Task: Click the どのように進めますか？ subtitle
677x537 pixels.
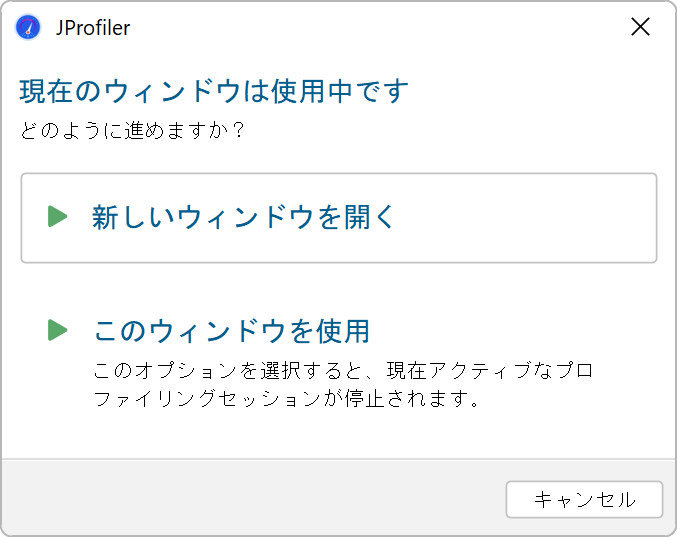Action: [132, 130]
